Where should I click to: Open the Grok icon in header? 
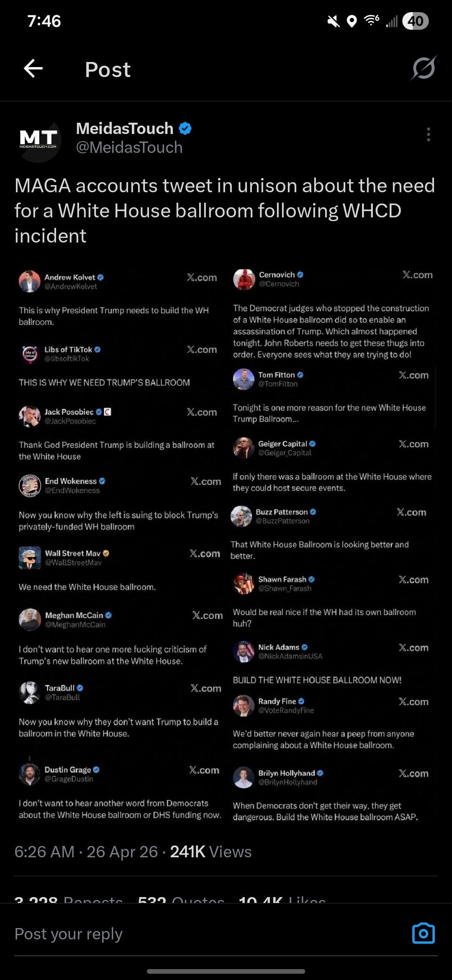[424, 68]
